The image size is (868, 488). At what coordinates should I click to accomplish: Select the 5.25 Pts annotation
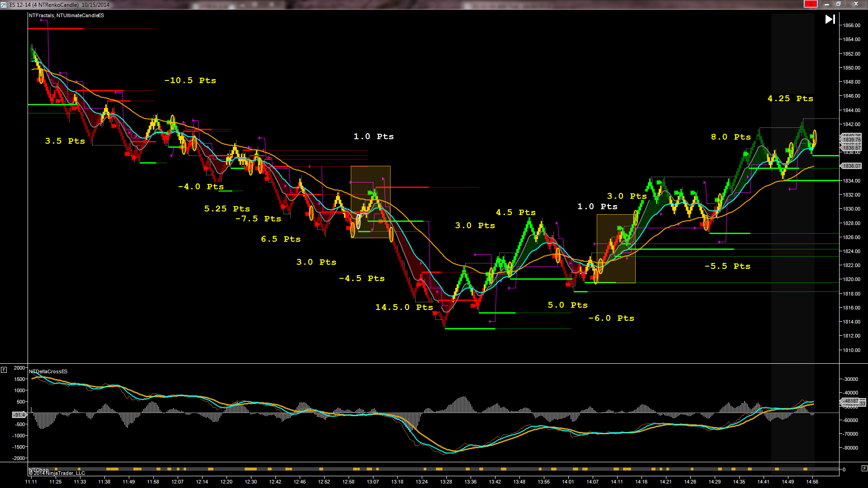227,209
